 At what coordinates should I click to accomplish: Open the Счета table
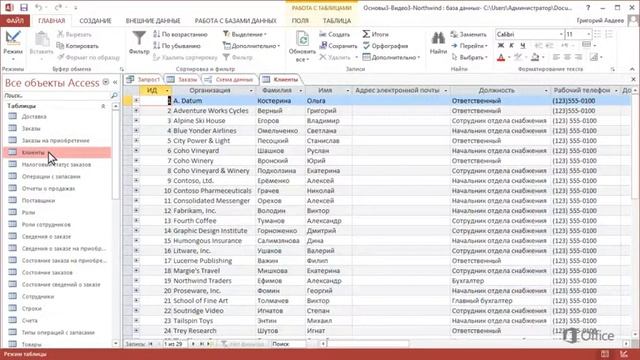coord(29,321)
